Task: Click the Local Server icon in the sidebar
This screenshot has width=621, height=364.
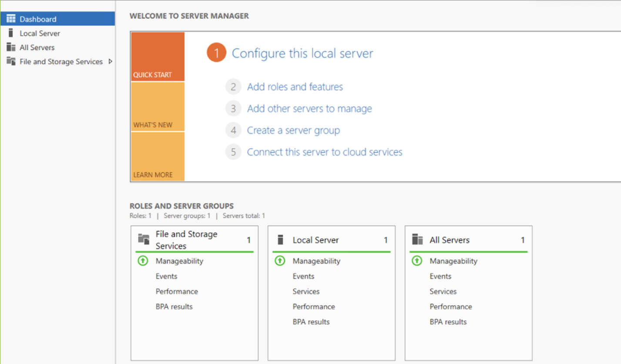Action: [11, 33]
